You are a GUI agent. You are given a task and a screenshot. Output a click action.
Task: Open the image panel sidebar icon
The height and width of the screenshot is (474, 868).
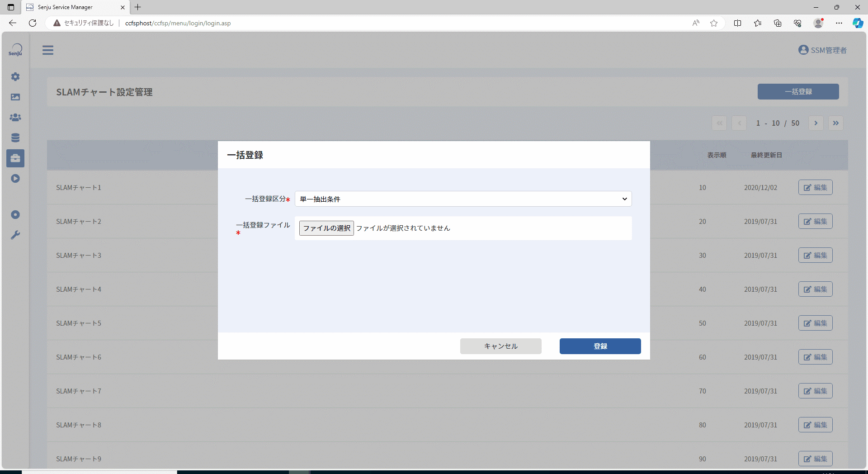coord(15,97)
